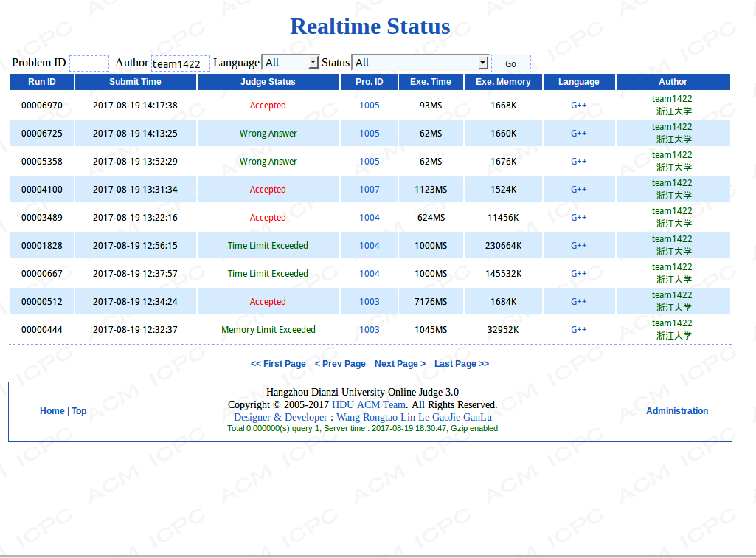The image size is (756, 558).
Task: Open the HDU ACM Team link
Action: (369, 404)
